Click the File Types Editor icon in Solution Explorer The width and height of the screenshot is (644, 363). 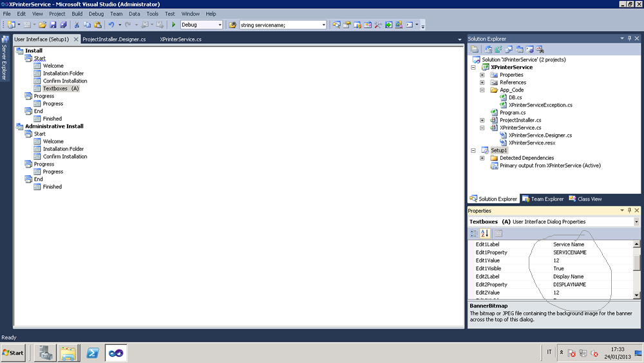click(x=509, y=50)
